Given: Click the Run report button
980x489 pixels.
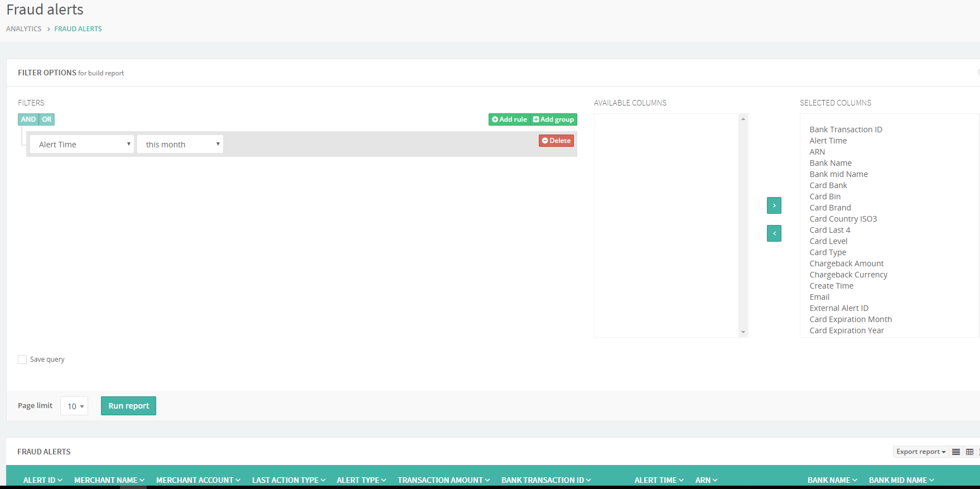Looking at the screenshot, I should [x=128, y=406].
